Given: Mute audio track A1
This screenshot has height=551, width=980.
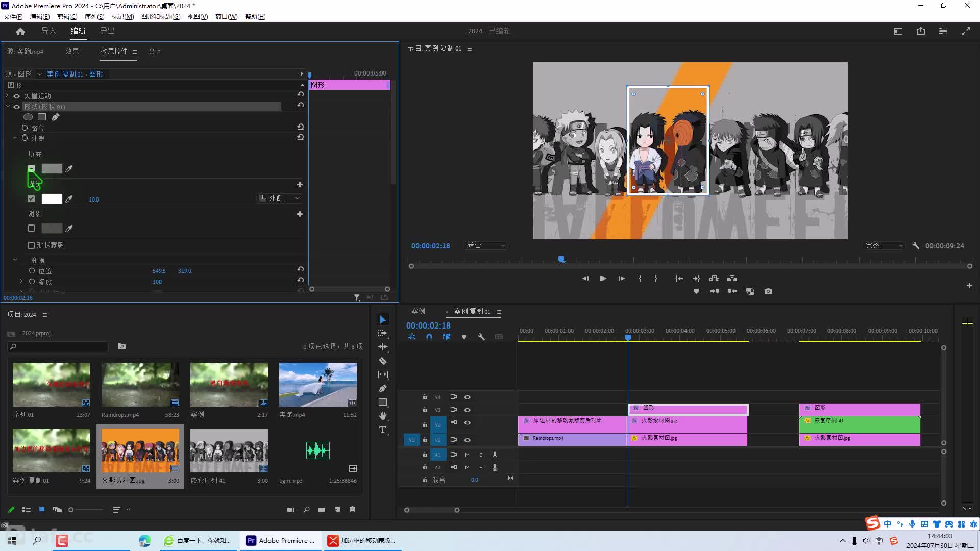Looking at the screenshot, I should click(x=467, y=455).
